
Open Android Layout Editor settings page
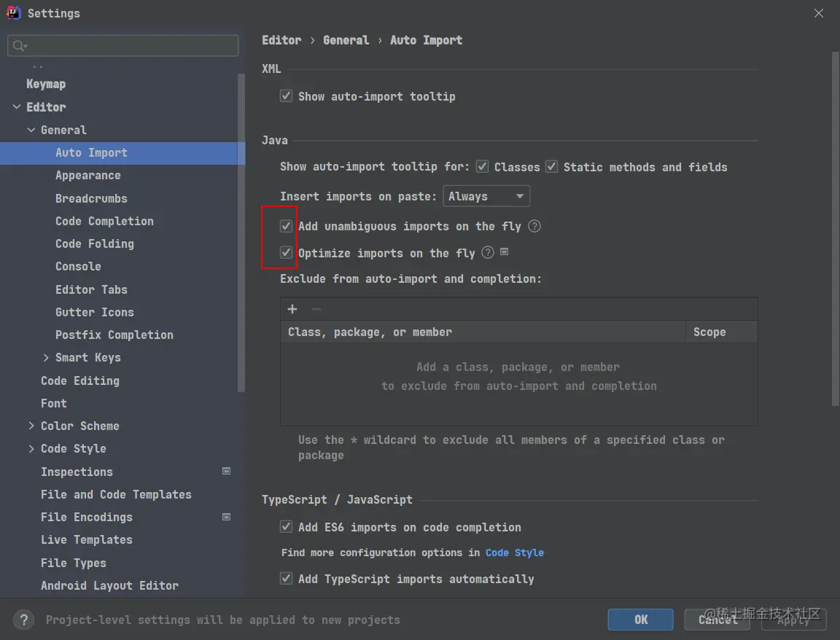coord(109,586)
